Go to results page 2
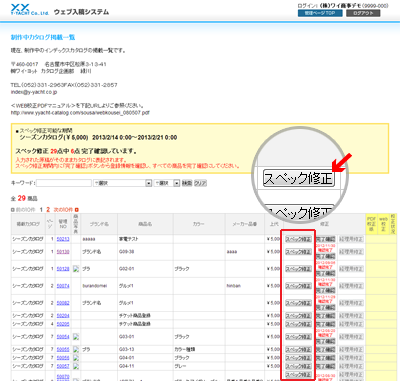400x381 pixels. pyautogui.click(x=48, y=210)
